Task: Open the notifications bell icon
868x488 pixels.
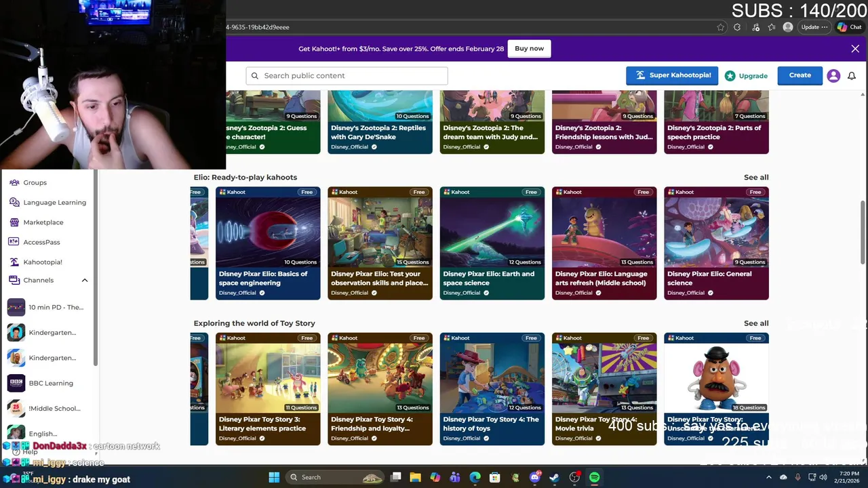Action: pyautogui.click(x=852, y=76)
